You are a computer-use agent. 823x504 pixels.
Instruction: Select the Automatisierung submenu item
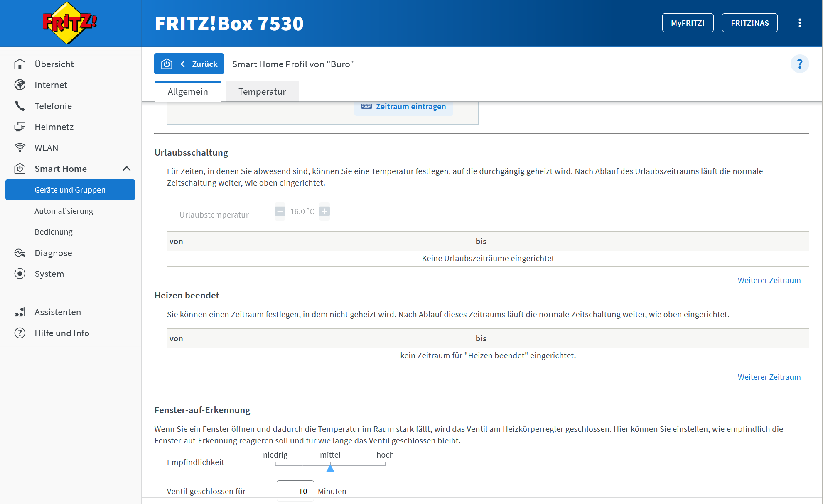click(x=64, y=211)
